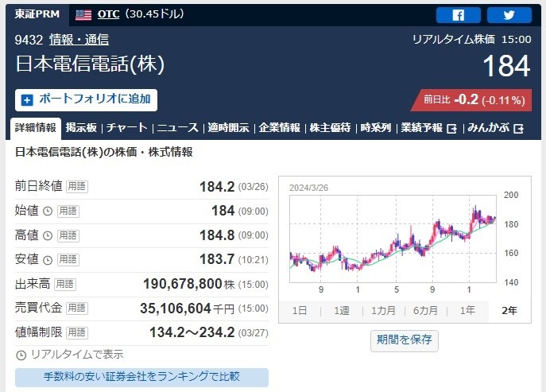Switch the chart period to 6カ月

[x=425, y=310]
